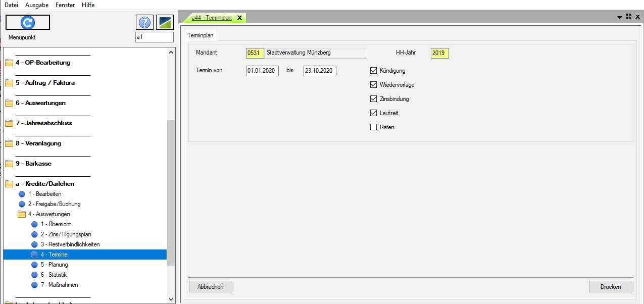Image resolution: width=644 pixels, height=304 pixels.
Task: Close the a44 - Terminplan tab
Action: [239, 18]
